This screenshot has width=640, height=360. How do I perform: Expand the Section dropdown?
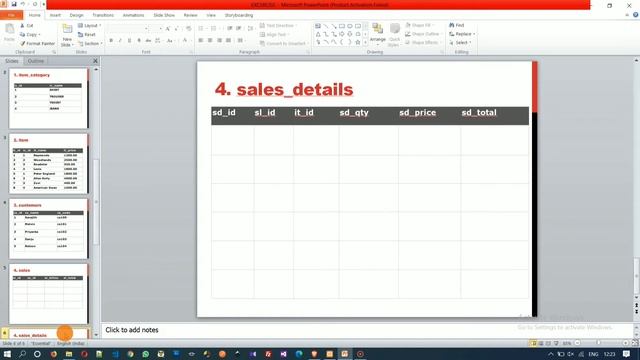(x=90, y=43)
